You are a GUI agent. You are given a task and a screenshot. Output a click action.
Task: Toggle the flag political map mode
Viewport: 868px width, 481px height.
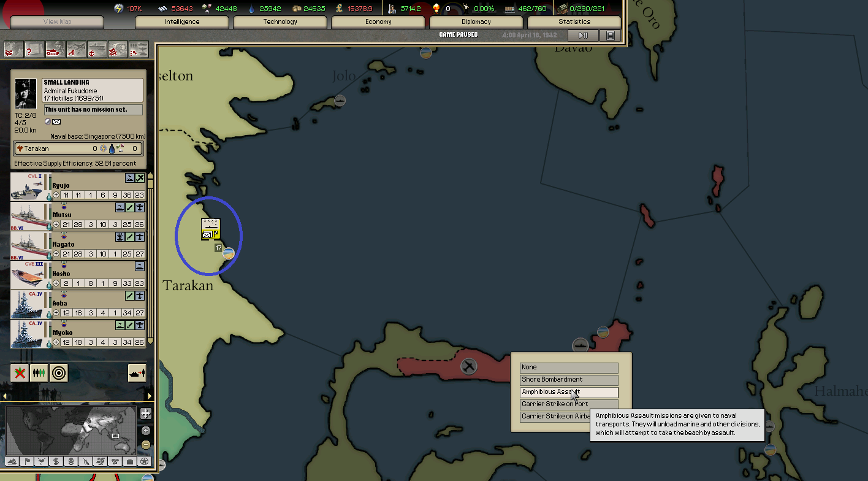pos(26,461)
